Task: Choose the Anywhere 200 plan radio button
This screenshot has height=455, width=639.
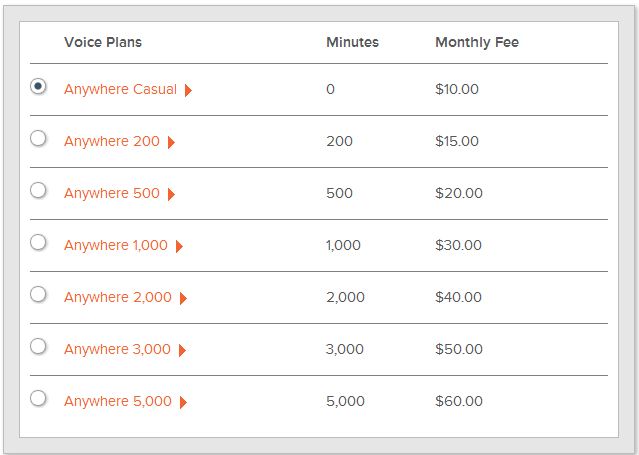Action: click(38, 138)
